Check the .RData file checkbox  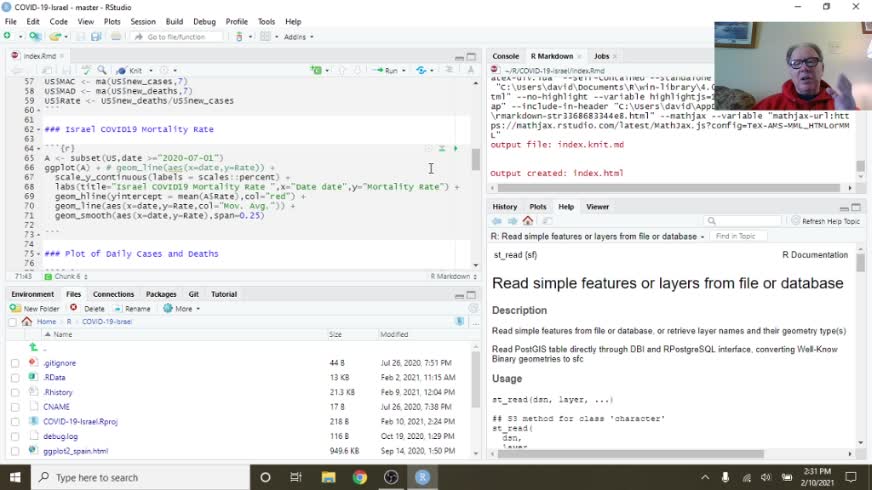click(x=15, y=378)
